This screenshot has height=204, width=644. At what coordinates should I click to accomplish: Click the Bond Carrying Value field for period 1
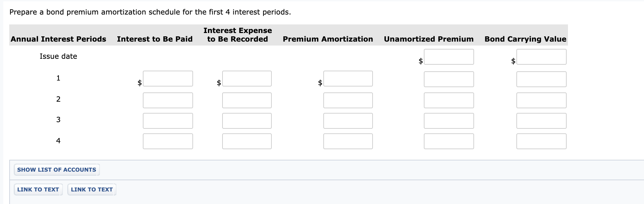[541, 79]
